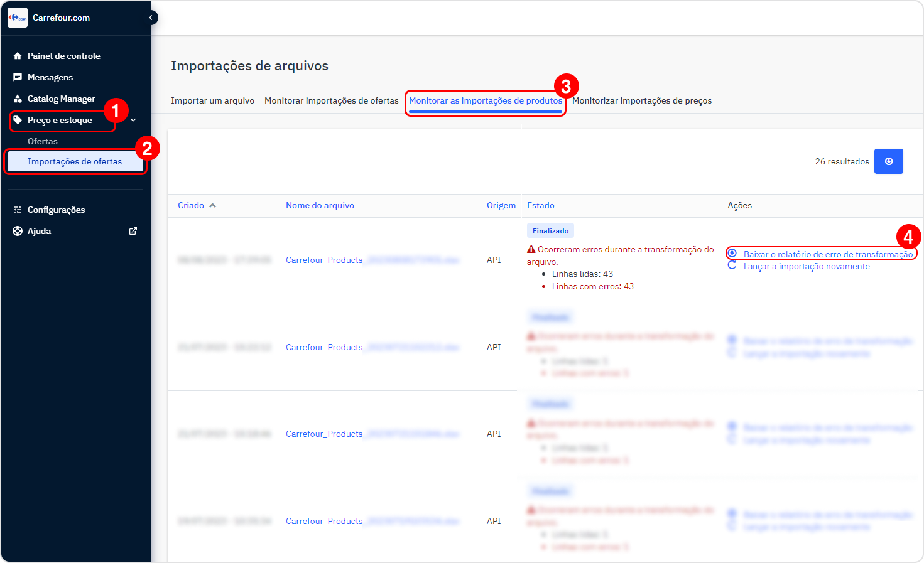Open the Mensagens menu item
The height and width of the screenshot is (563, 924).
[x=50, y=77]
